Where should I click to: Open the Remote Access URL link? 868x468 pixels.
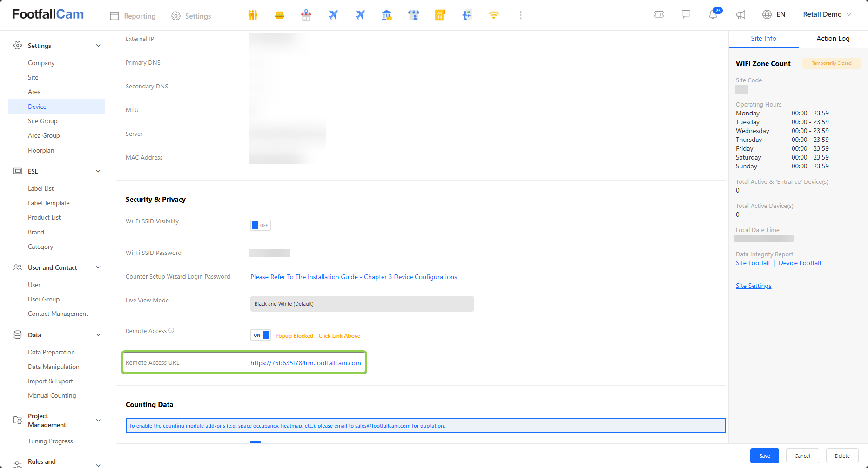coord(305,363)
